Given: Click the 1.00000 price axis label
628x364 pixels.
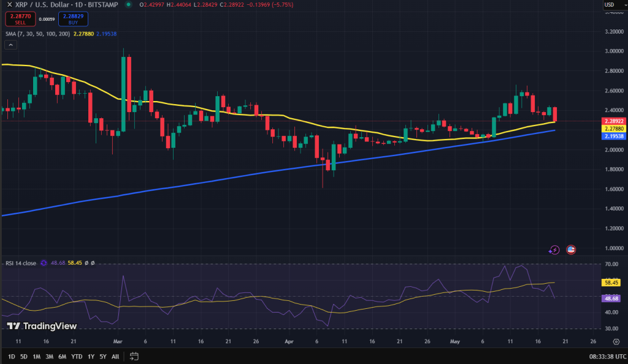Looking at the screenshot, I should pyautogui.click(x=614, y=248).
